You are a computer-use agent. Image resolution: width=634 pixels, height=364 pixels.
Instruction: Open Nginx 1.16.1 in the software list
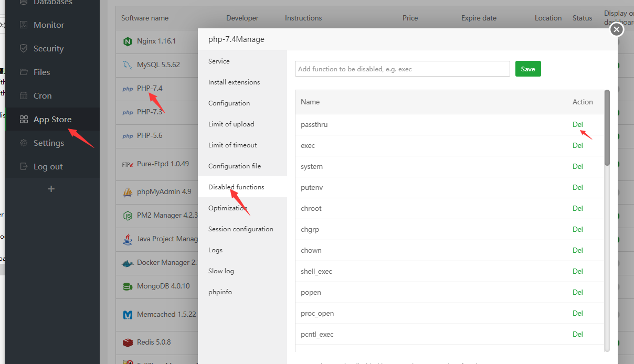coord(156,41)
